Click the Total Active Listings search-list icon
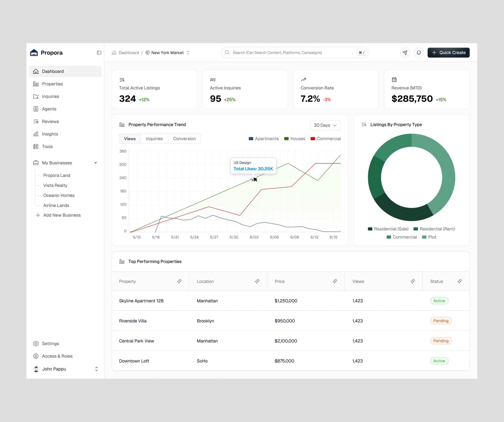The height and width of the screenshot is (422, 504). pyautogui.click(x=122, y=80)
